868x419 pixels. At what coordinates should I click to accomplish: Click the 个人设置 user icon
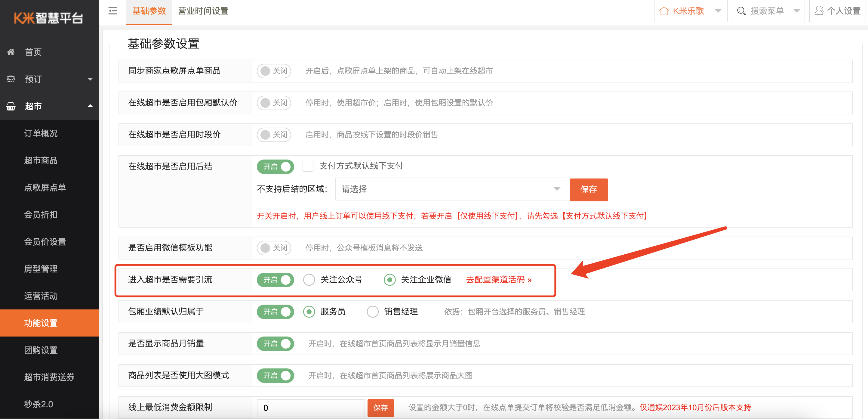pyautogui.click(x=819, y=11)
